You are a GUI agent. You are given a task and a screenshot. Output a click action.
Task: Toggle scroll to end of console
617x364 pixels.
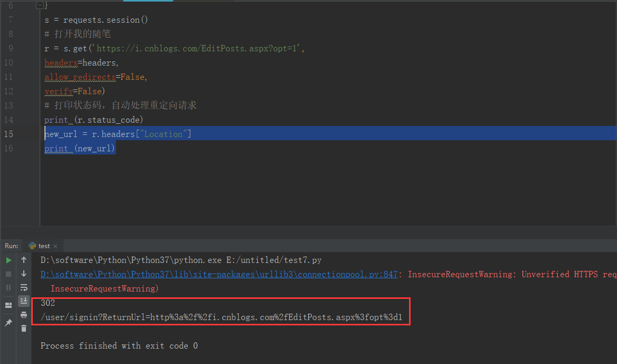pyautogui.click(x=24, y=301)
